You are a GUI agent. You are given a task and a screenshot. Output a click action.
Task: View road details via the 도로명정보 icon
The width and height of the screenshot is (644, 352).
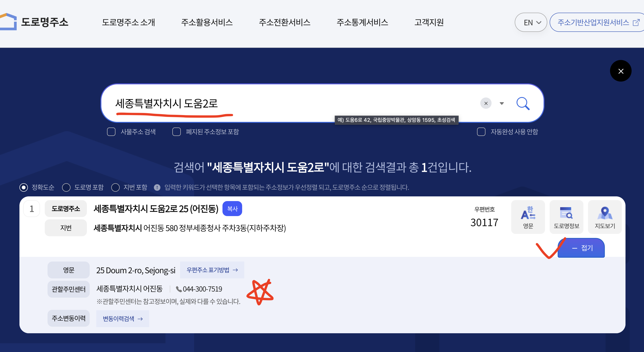(x=566, y=217)
